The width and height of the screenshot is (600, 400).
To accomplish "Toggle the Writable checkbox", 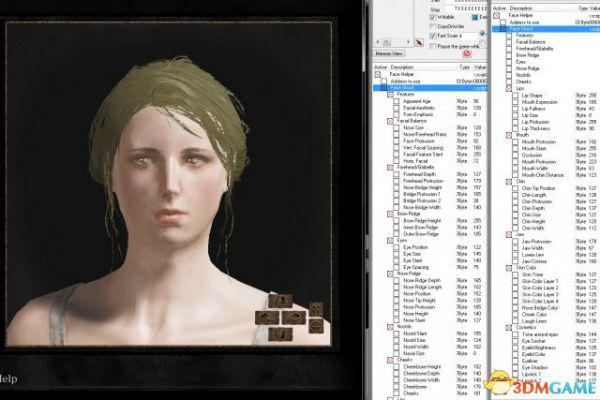I will coord(433,17).
